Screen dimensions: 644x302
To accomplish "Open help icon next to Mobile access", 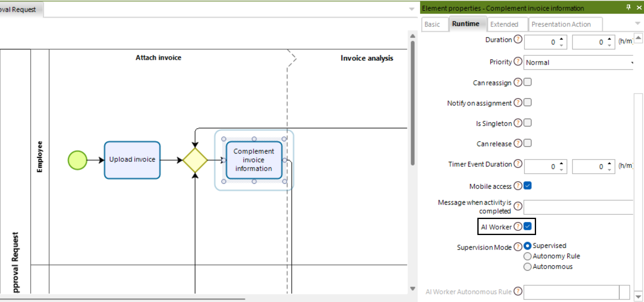I will tap(518, 186).
